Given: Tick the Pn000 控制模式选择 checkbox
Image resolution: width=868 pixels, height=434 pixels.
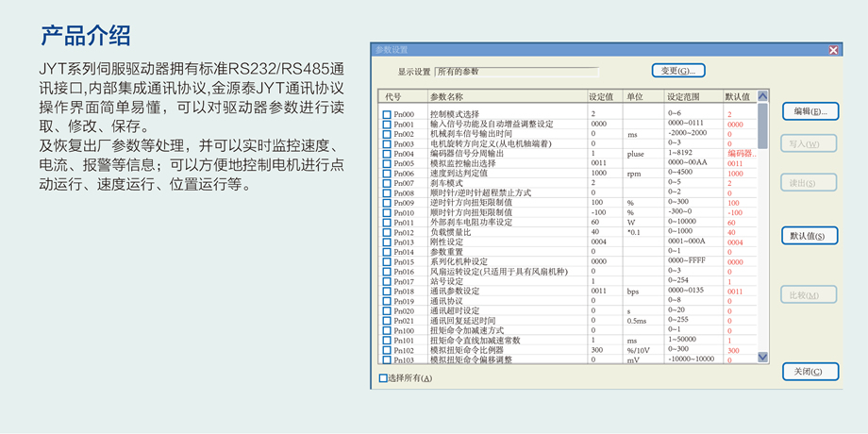Looking at the screenshot, I should (387, 114).
